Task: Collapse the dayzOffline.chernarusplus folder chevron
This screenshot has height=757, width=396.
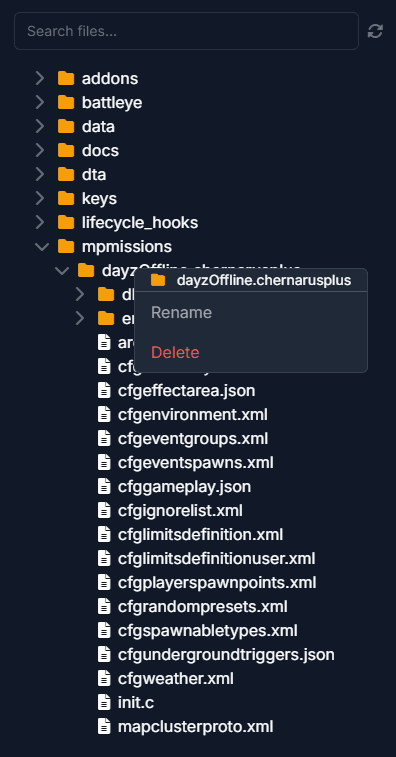Action: pos(62,270)
